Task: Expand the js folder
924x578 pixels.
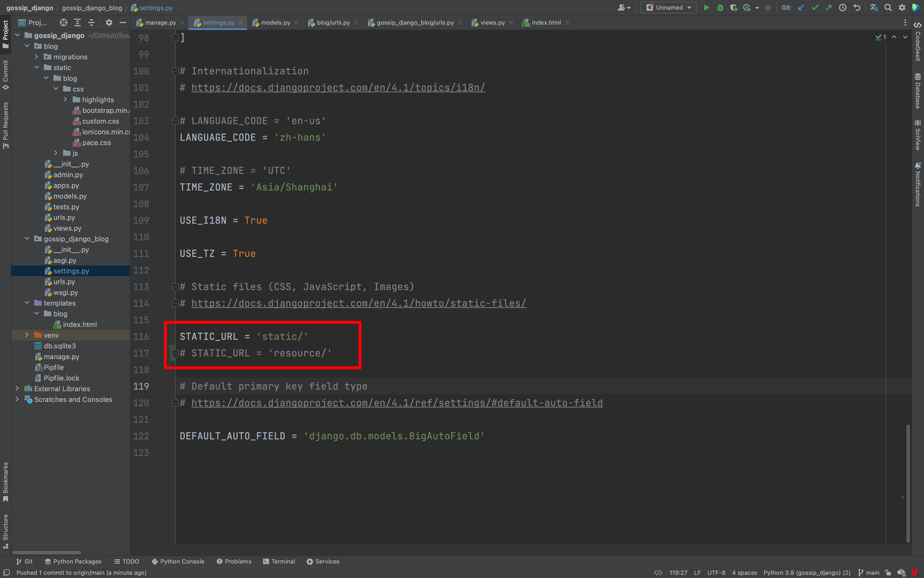Action: pyautogui.click(x=56, y=153)
